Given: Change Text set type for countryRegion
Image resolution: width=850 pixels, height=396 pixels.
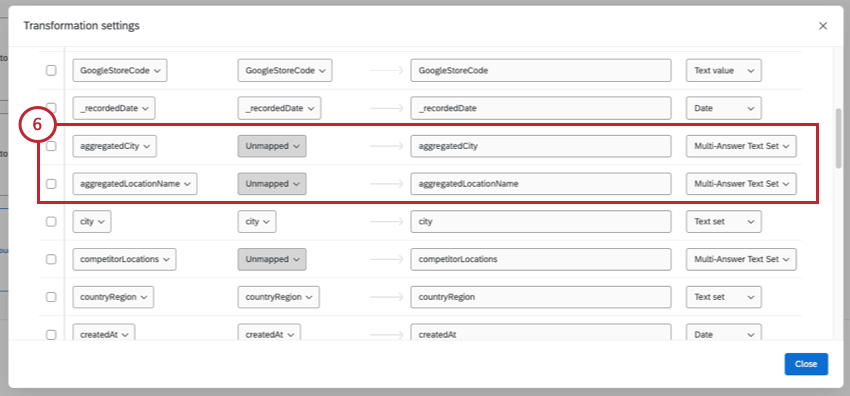Looking at the screenshot, I should coord(724,297).
